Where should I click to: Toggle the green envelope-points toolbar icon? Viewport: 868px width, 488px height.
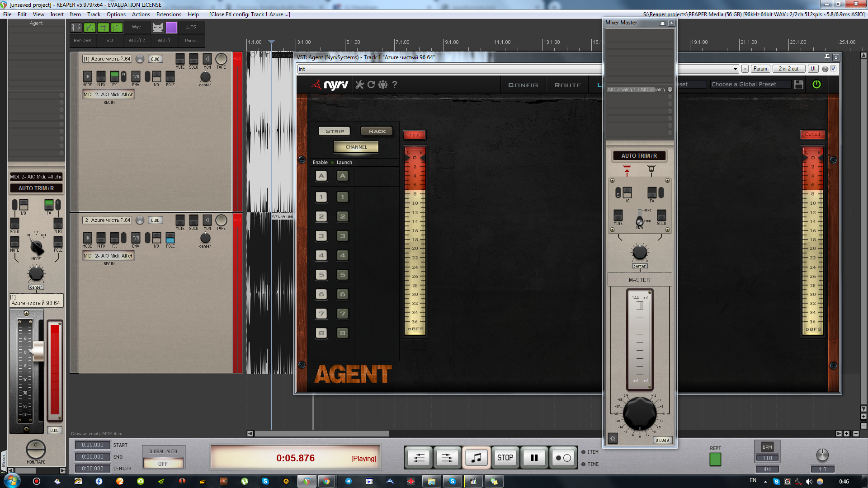pyautogui.click(x=90, y=28)
